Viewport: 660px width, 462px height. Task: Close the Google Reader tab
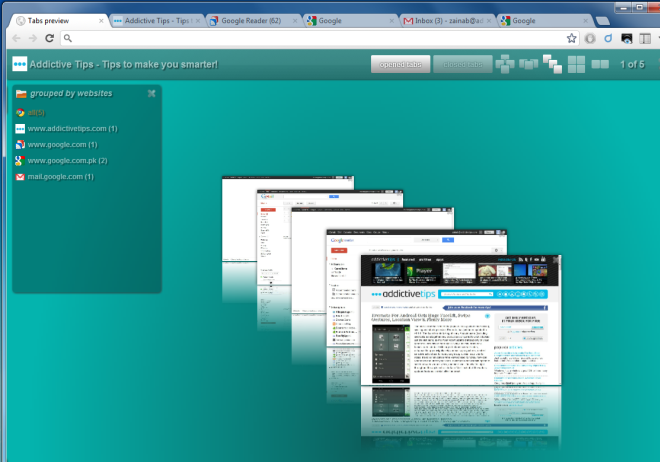(295, 21)
